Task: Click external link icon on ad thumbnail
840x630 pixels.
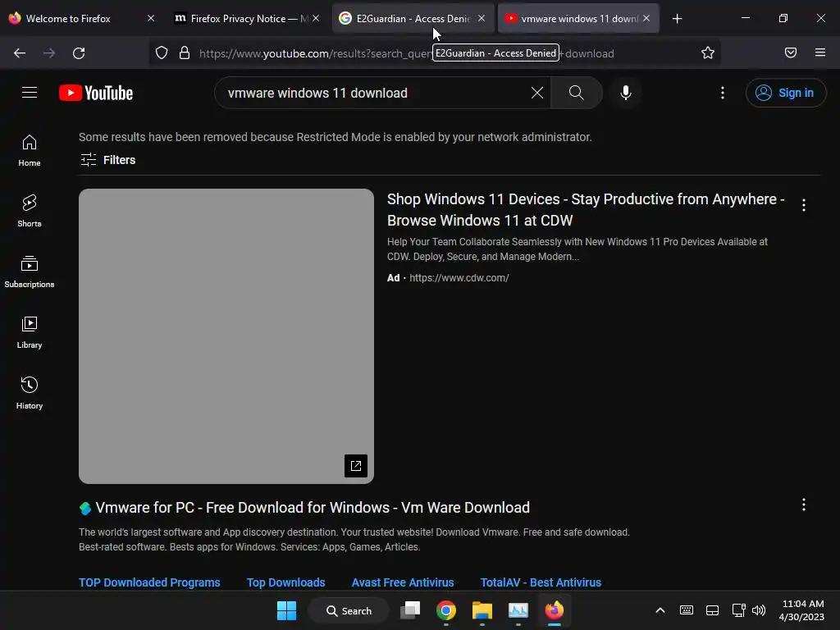Action: tap(356, 466)
